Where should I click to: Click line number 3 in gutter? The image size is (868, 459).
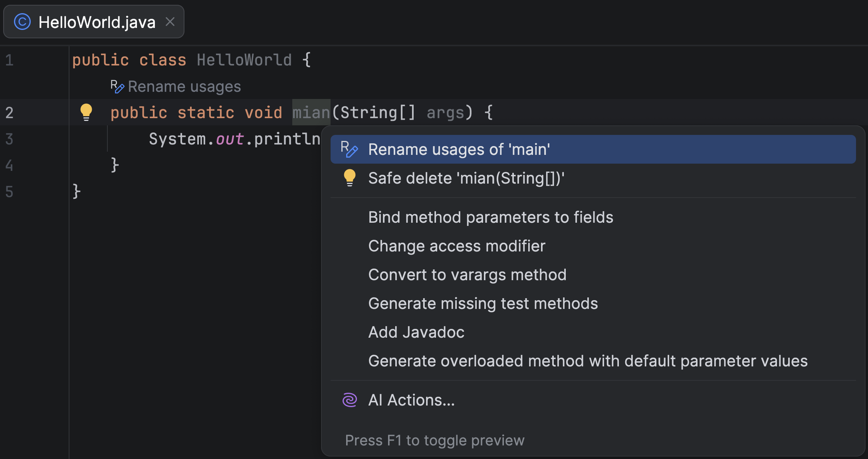pos(10,139)
